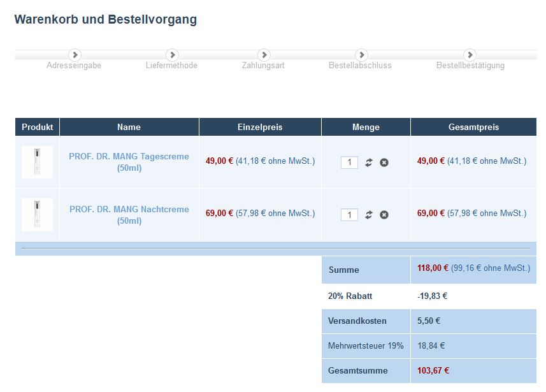Viewport: 546px width, 392px height.
Task: Focus the Tagescreme quantity field
Action: [350, 163]
